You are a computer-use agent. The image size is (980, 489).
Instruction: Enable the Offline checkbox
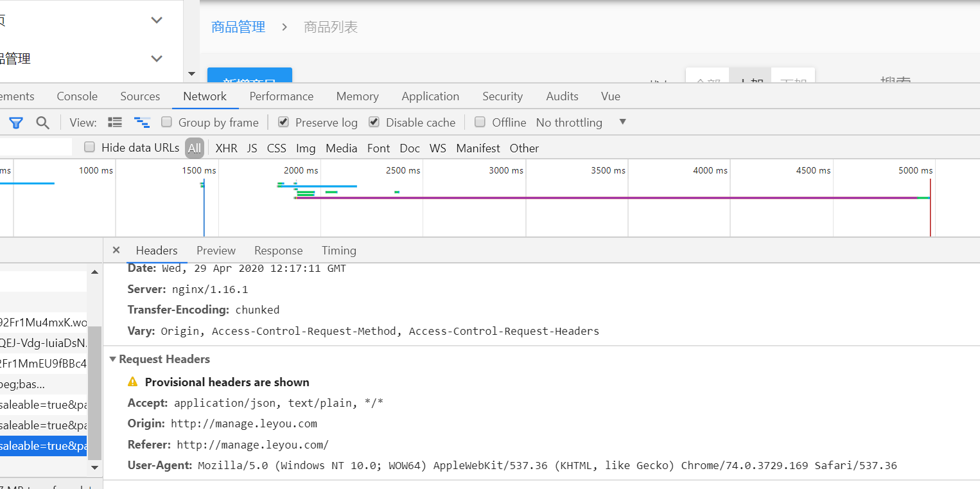480,122
